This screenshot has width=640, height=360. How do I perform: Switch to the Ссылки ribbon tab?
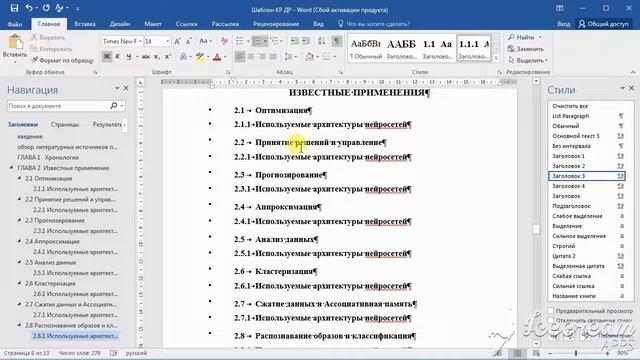[x=187, y=24]
